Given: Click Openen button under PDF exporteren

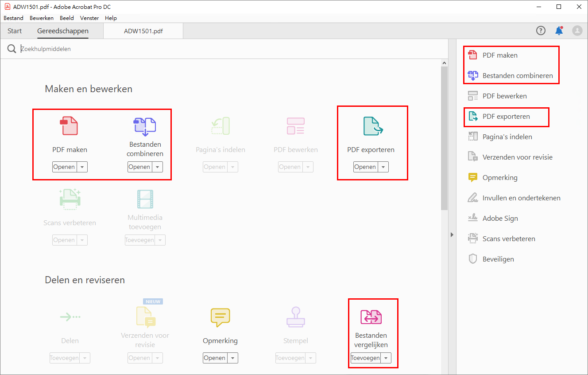Looking at the screenshot, I should point(366,167).
